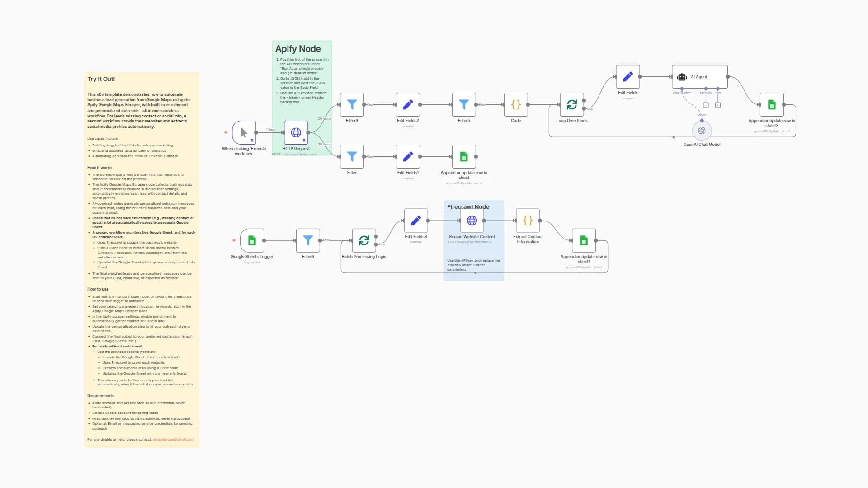Open the Batch Processing Logic node
This screenshot has width=868, height=488.
point(364,241)
